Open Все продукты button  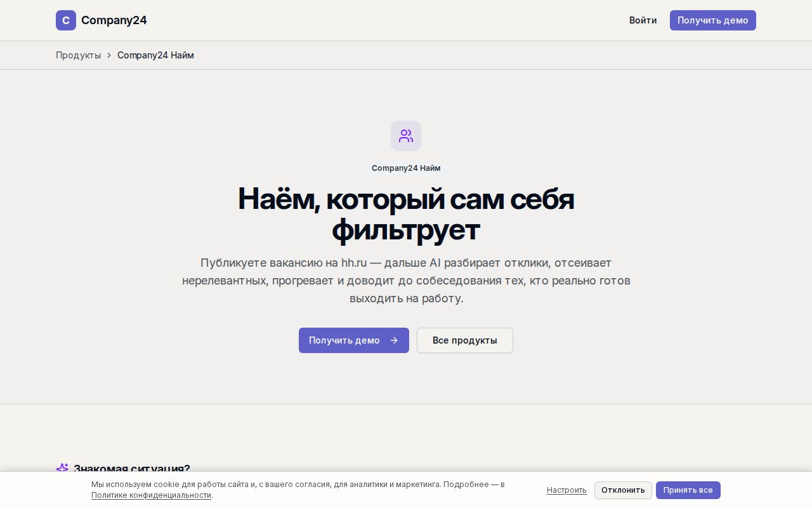[x=465, y=340]
